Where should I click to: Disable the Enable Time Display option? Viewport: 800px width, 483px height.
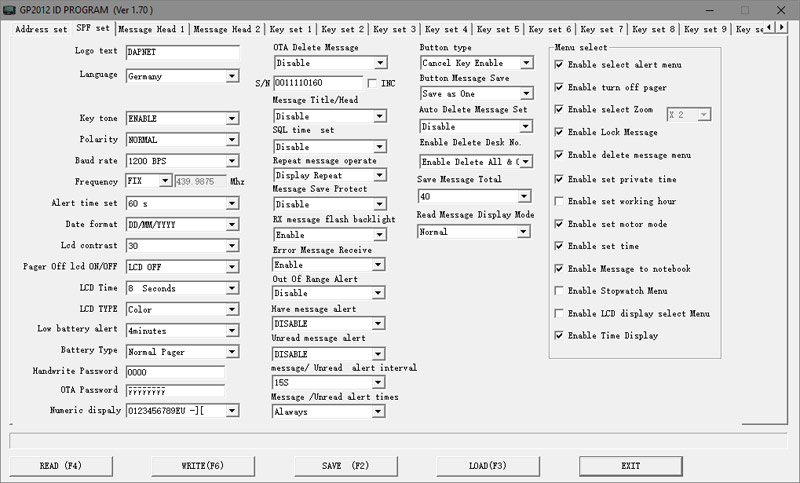[559, 336]
